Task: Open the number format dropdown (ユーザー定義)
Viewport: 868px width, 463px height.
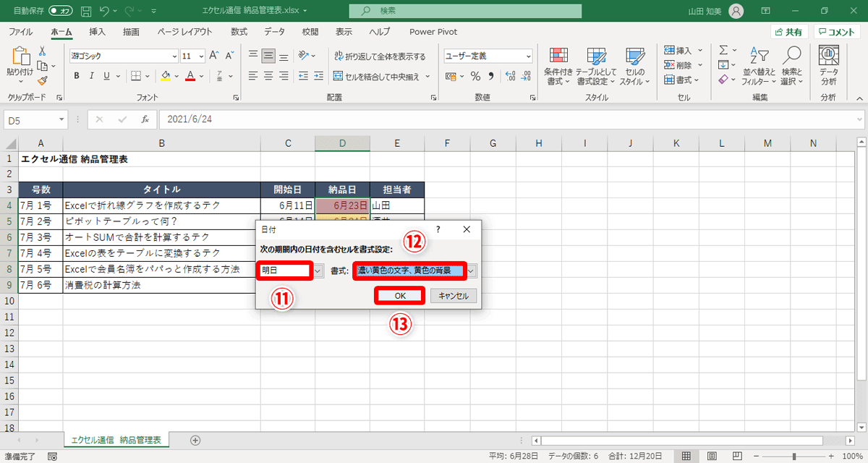Action: coord(529,56)
